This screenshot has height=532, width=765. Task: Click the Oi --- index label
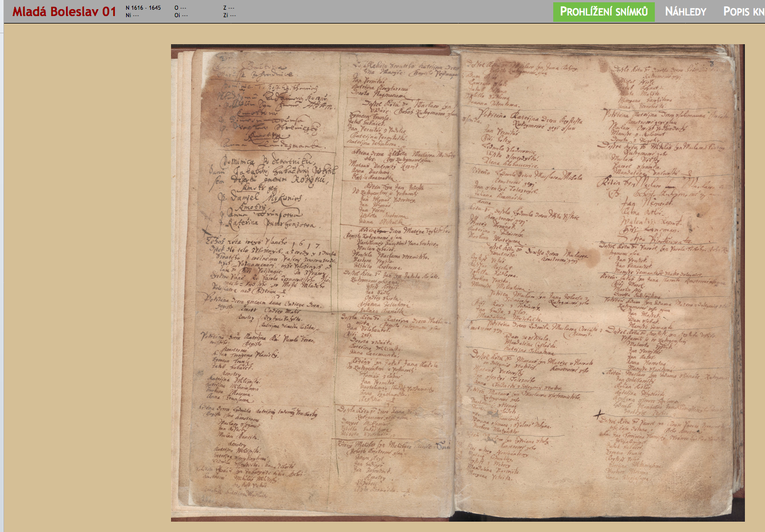[x=181, y=15]
